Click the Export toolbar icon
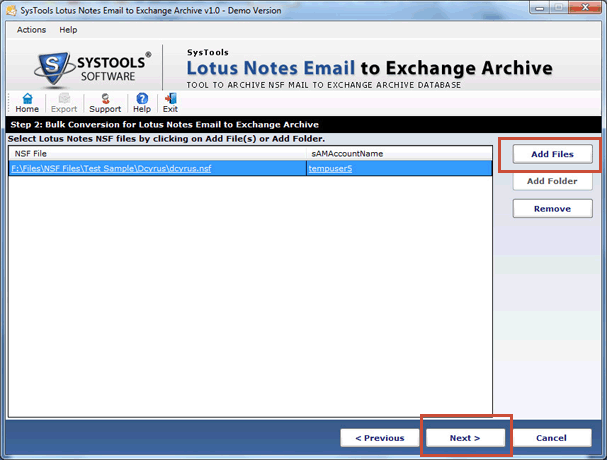 [x=64, y=103]
